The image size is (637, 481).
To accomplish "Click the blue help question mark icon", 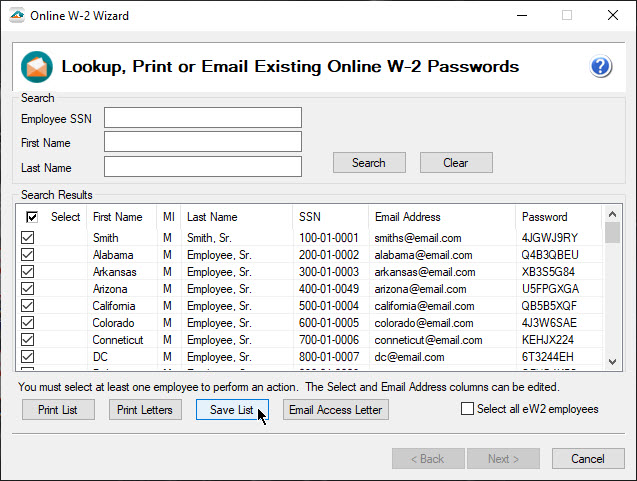I will (601, 67).
